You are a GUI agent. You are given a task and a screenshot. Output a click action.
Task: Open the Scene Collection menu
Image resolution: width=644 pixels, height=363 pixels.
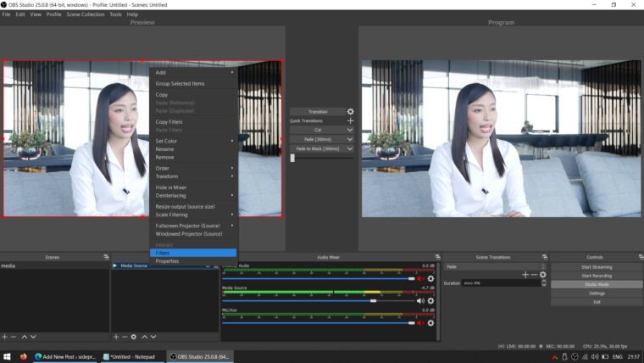pyautogui.click(x=86, y=14)
